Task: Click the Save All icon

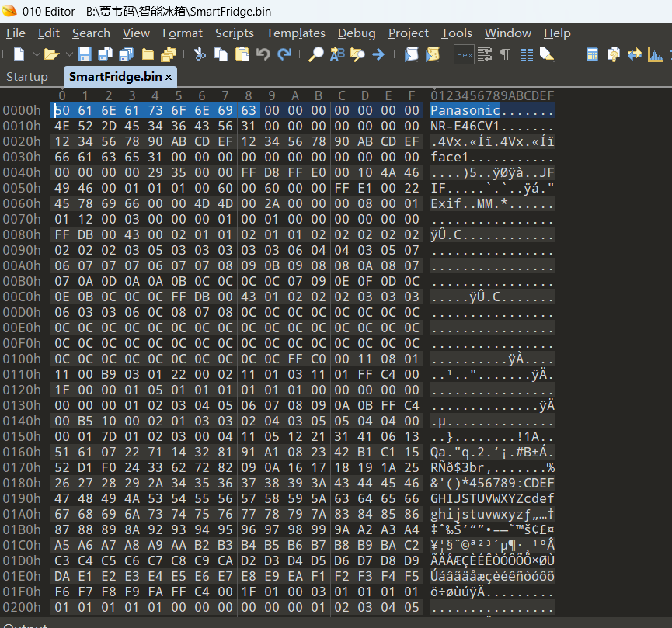Action: tap(127, 54)
